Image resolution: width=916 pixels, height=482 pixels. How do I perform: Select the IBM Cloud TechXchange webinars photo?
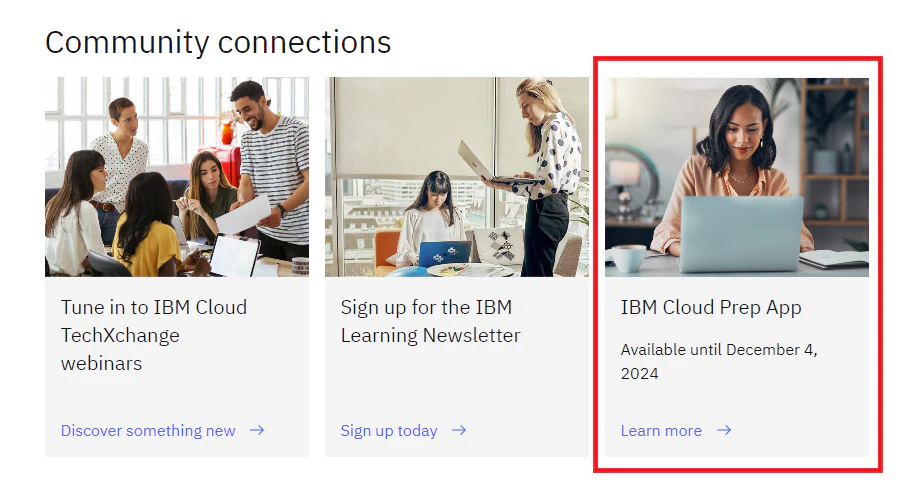pos(177,177)
